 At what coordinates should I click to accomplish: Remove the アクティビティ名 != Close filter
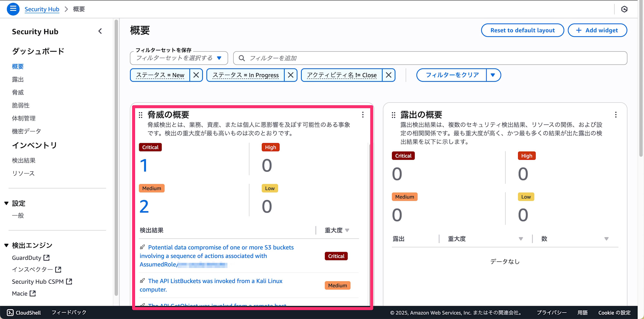pyautogui.click(x=389, y=75)
